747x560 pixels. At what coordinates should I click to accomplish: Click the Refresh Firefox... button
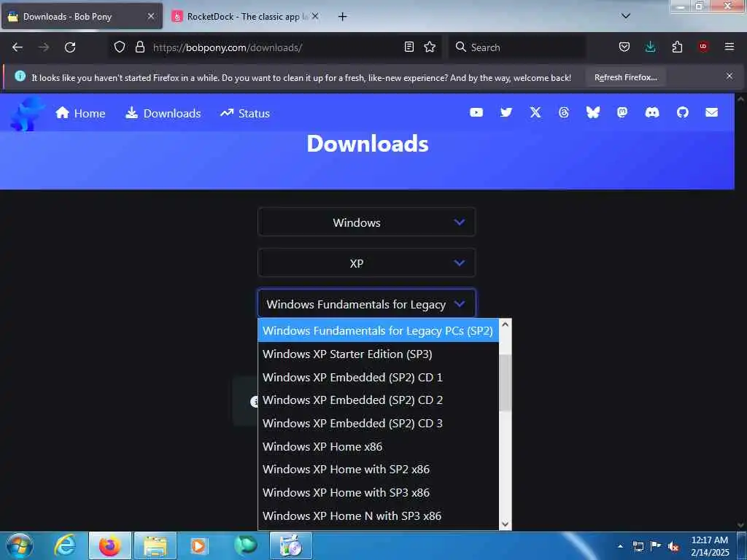pyautogui.click(x=625, y=77)
